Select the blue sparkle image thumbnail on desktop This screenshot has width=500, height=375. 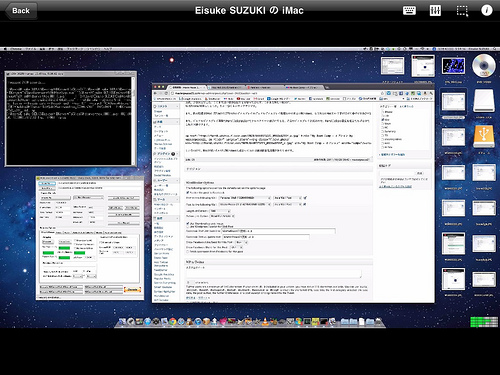[x=453, y=66]
